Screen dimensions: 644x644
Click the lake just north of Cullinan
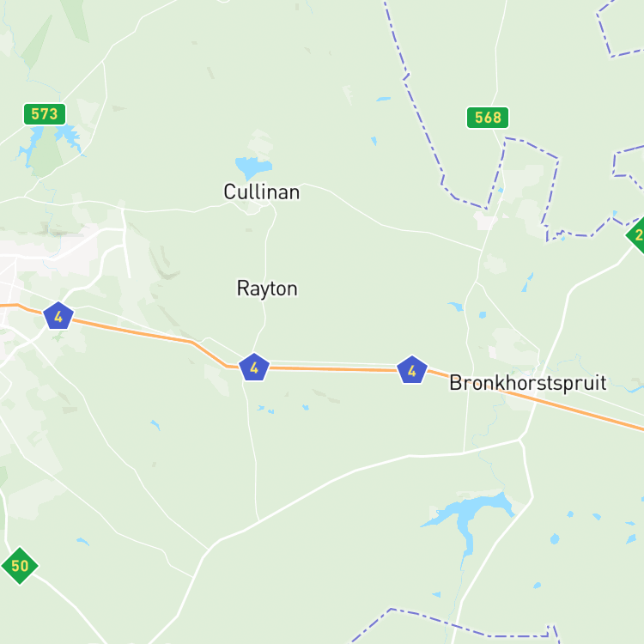click(x=252, y=167)
